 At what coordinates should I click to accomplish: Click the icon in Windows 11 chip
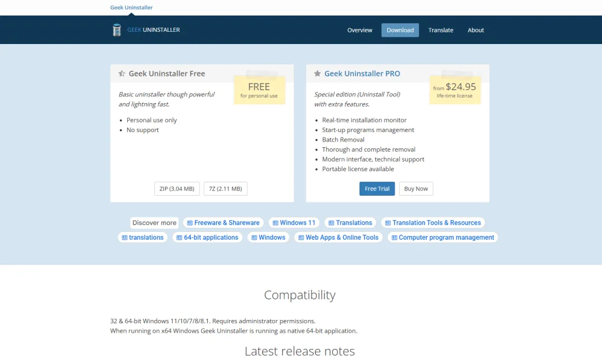tap(275, 223)
